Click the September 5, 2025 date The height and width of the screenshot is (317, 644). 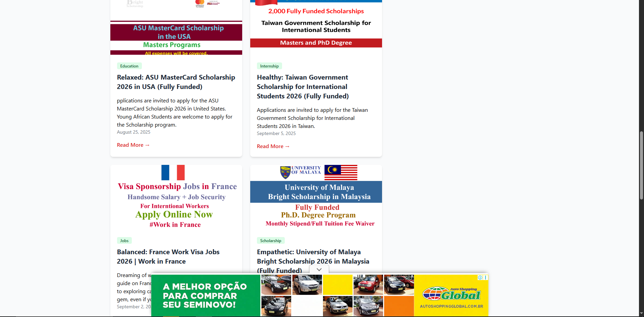tap(276, 133)
